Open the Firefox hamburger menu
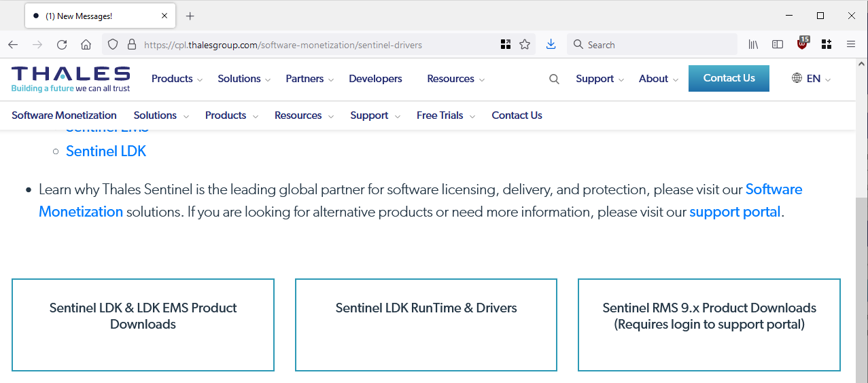The image size is (868, 383). [x=851, y=45]
